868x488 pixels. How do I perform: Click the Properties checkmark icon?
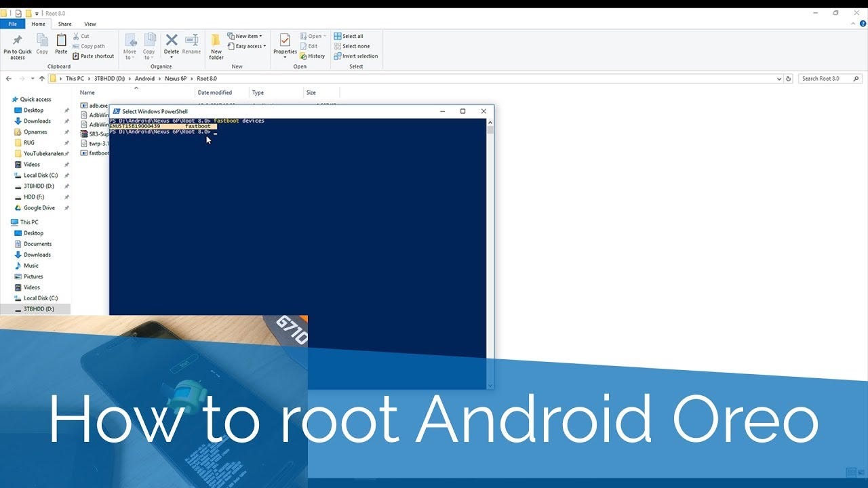click(x=285, y=40)
